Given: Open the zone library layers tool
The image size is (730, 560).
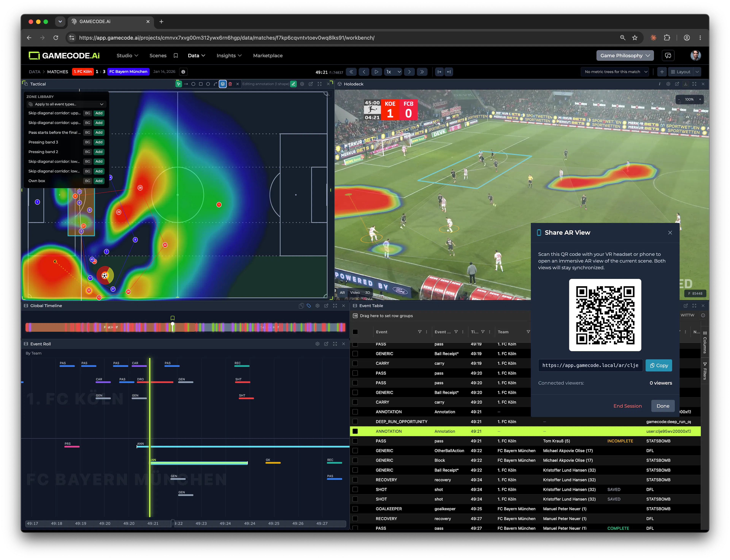Looking at the screenshot, I should 223,84.
